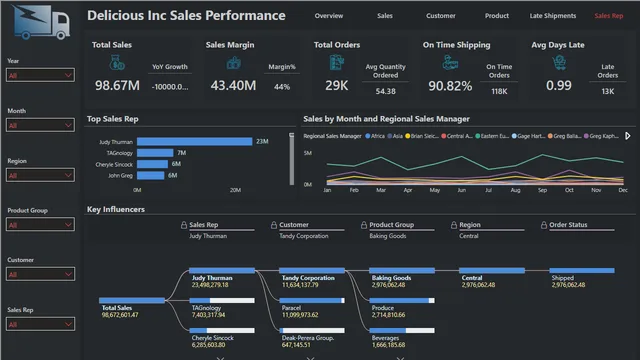Open the Region filter dropdown

[x=40, y=176]
